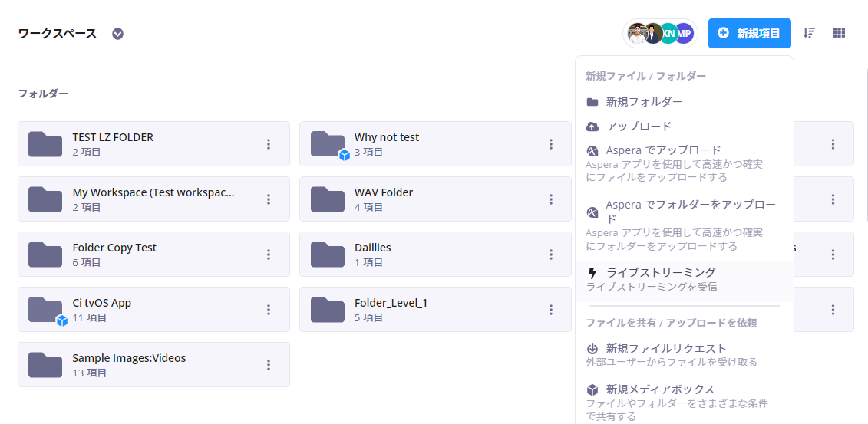Open more options for Daillies folder
This screenshot has height=424, width=868.
pos(551,255)
